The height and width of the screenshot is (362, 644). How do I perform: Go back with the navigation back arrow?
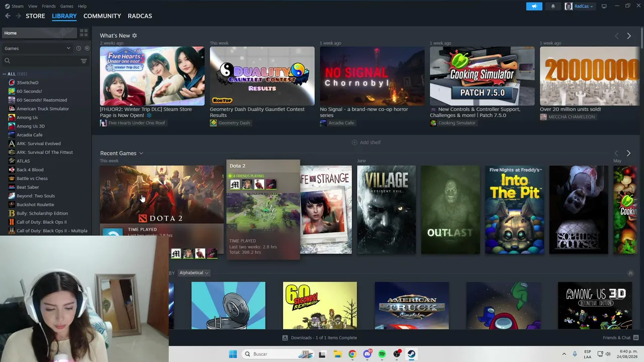(8, 16)
